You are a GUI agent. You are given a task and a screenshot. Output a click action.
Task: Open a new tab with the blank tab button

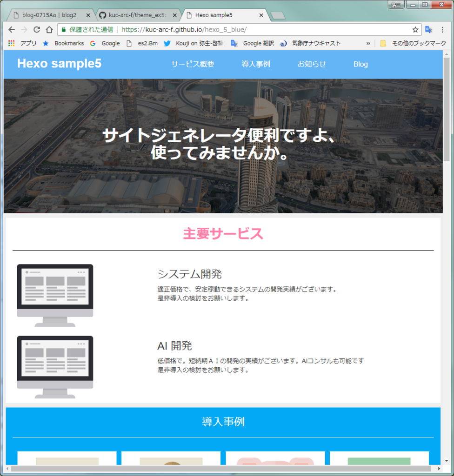coord(278,15)
